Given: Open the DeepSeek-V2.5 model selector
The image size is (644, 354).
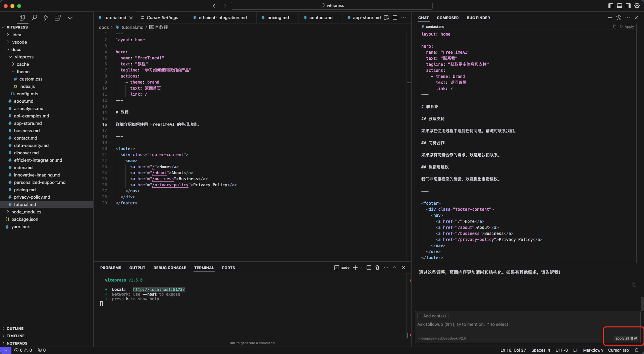Looking at the screenshot, I should (x=443, y=338).
